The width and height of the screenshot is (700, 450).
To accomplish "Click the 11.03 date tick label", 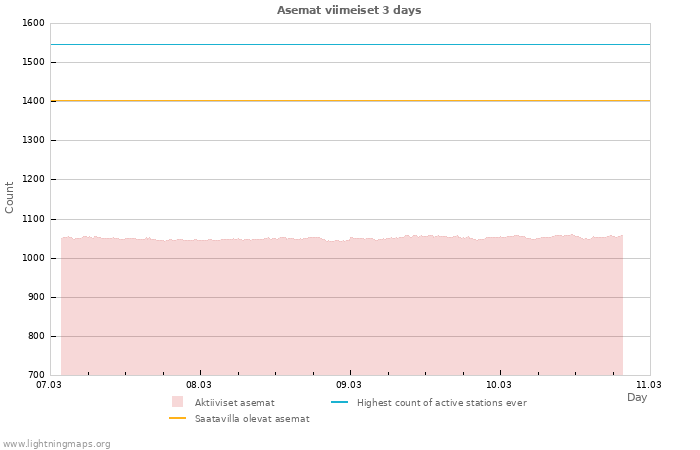I will pyautogui.click(x=649, y=384).
